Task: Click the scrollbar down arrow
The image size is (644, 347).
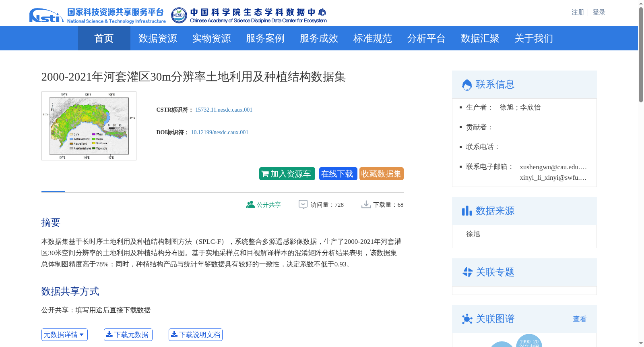Action: (x=641, y=343)
